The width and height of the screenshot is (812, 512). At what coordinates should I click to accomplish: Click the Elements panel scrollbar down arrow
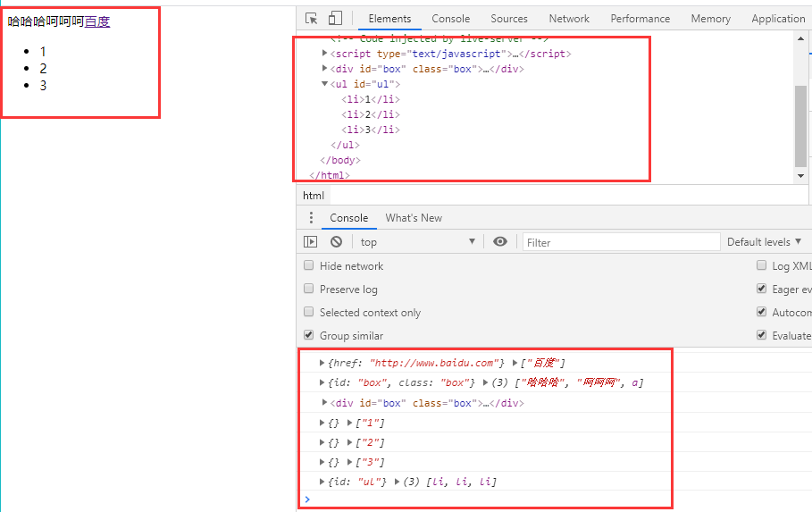coord(800,176)
